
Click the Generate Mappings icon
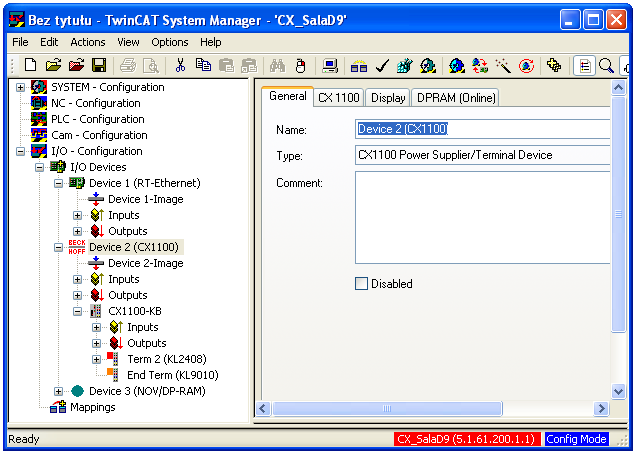tap(358, 65)
